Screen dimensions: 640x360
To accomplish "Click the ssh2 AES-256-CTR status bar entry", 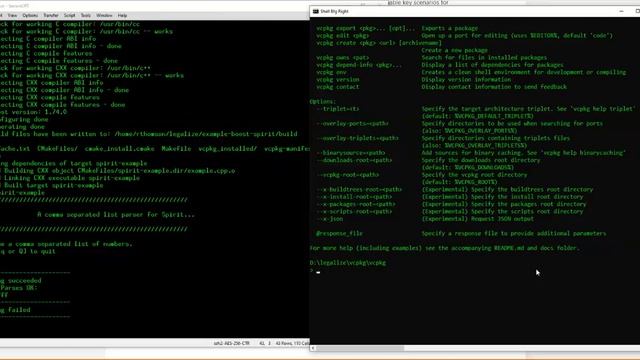I will click(x=231, y=343).
